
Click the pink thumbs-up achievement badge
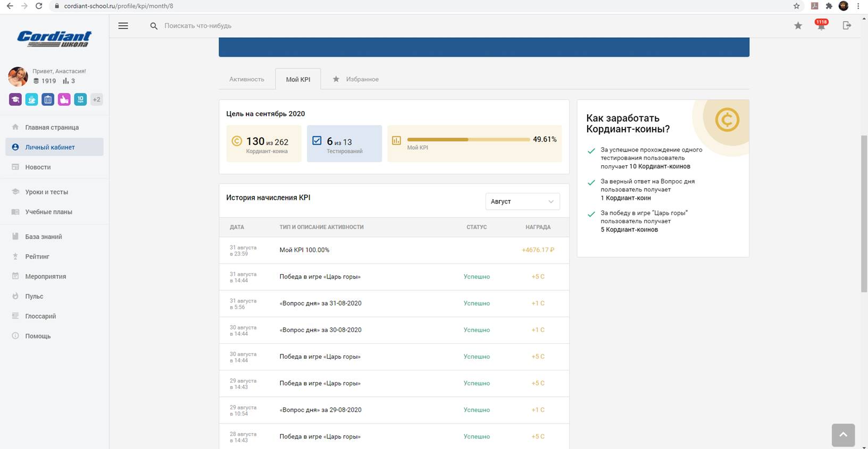(64, 99)
